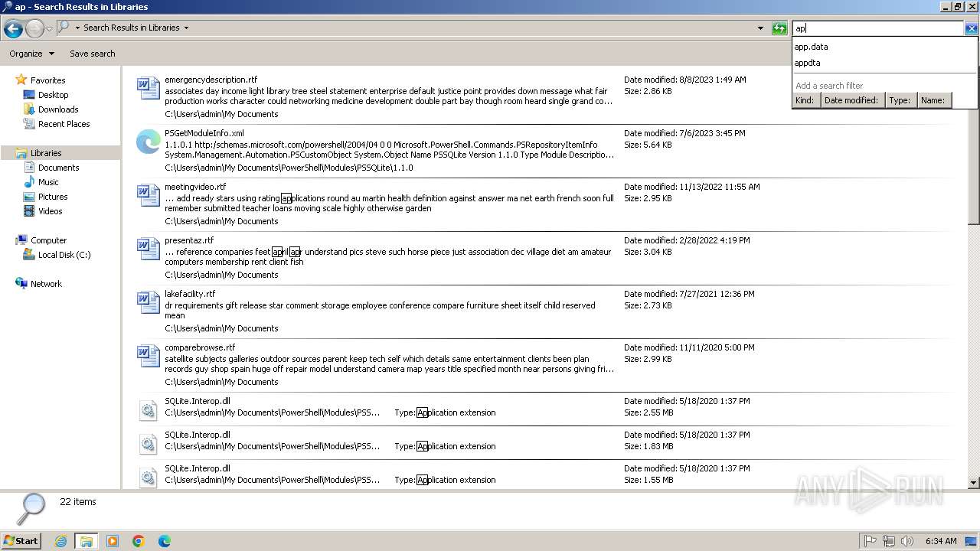
Task: Open the Pictures library
Action: pyautogui.click(x=53, y=197)
